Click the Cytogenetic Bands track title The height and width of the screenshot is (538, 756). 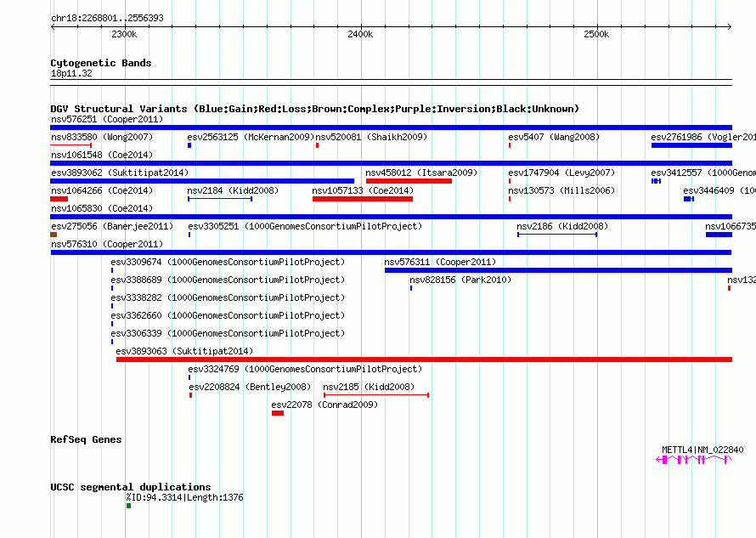coord(101,63)
